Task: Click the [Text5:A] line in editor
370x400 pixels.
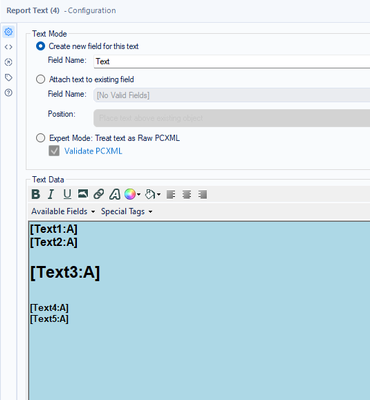Action: tap(49, 319)
